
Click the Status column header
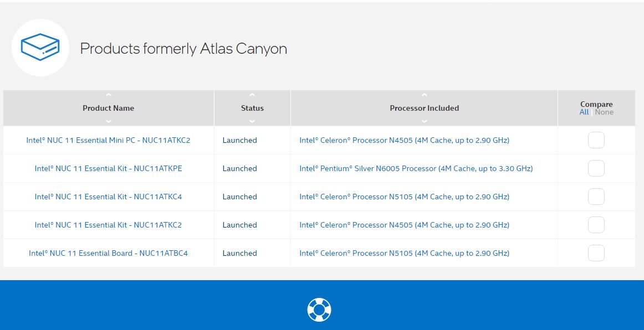pos(252,108)
